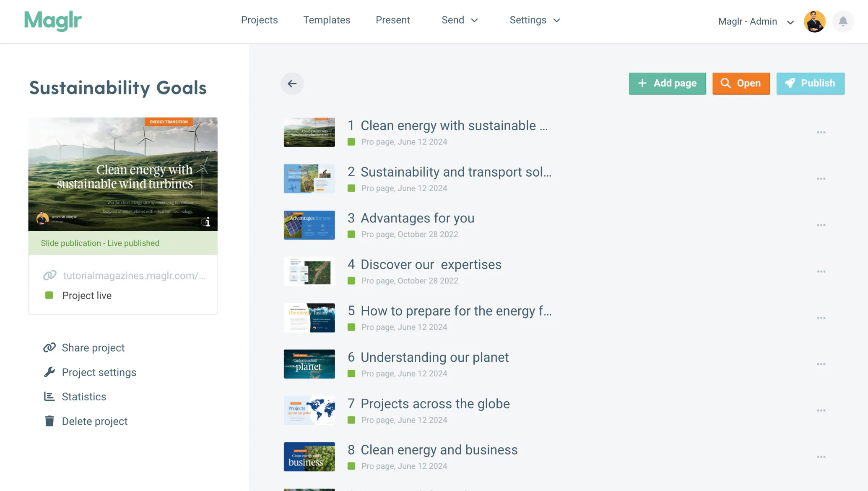Open the notifications bell
Viewport: 868px width, 491px height.
pos(843,21)
